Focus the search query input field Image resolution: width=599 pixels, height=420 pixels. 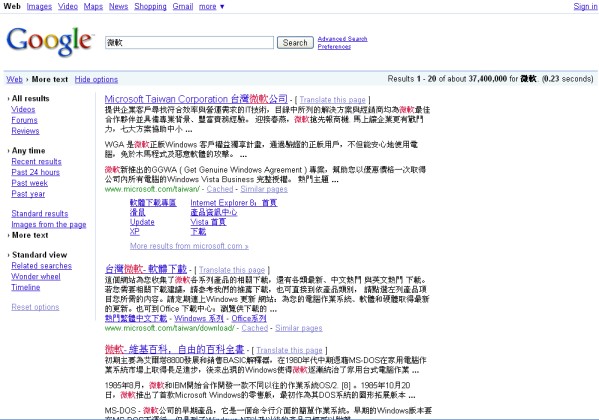(189, 42)
